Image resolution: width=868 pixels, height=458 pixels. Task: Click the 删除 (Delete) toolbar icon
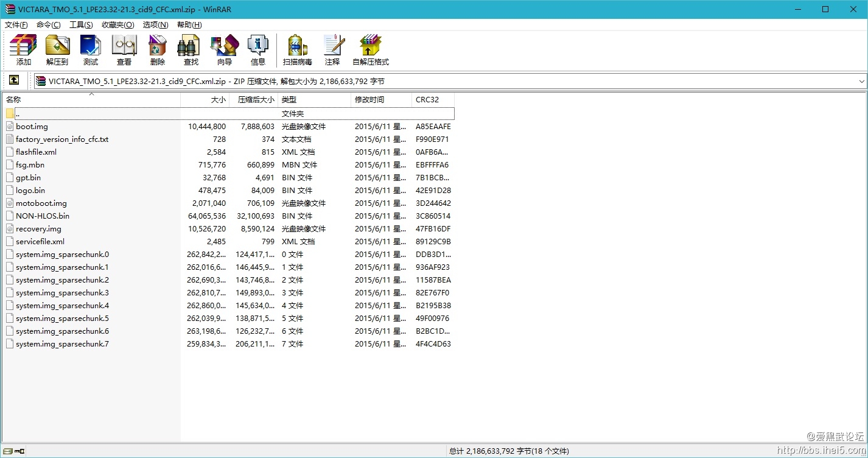(x=158, y=45)
